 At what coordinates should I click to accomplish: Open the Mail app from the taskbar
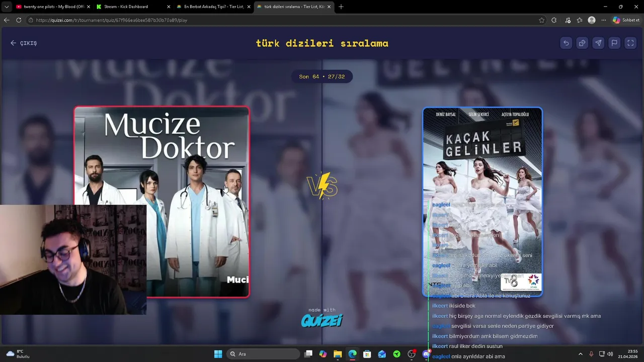pyautogui.click(x=382, y=354)
